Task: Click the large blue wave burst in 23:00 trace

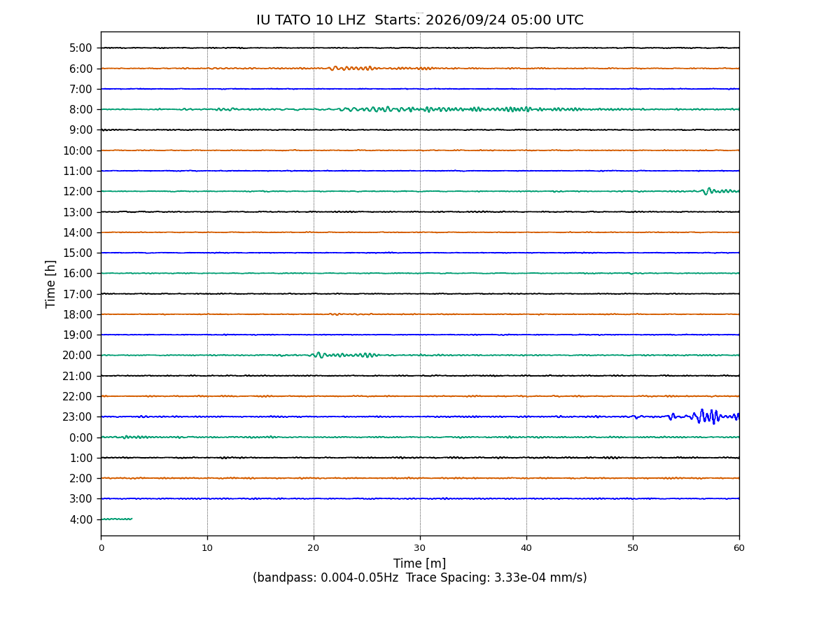Action: pos(703,416)
